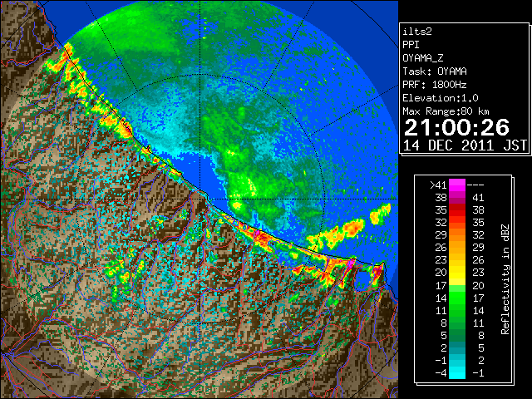
Task: Select the 'PPI' scan type text
Action: [411, 45]
